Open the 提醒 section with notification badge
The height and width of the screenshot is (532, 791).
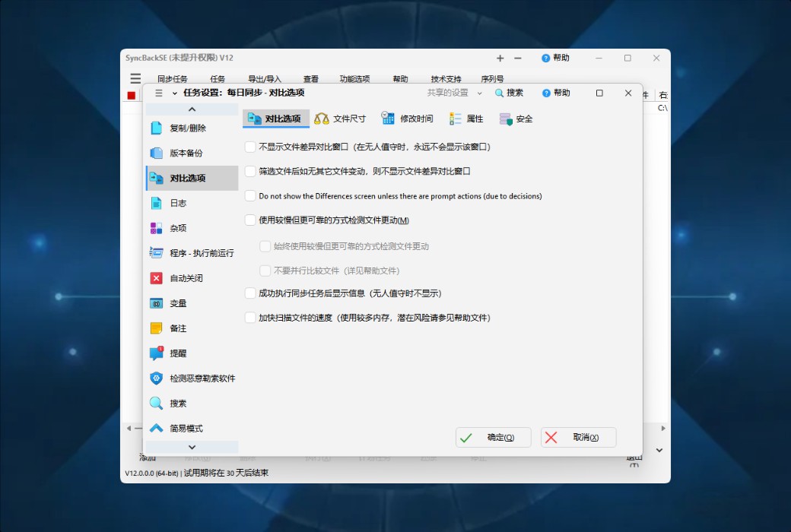(x=177, y=353)
